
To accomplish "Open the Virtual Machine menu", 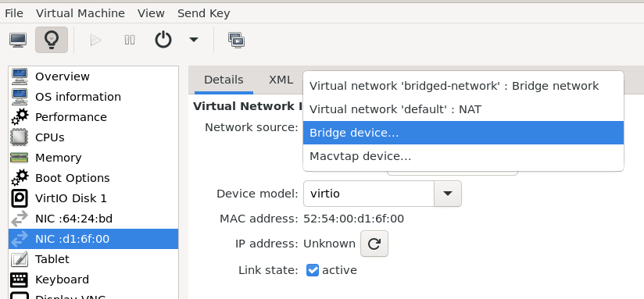I will pos(80,13).
